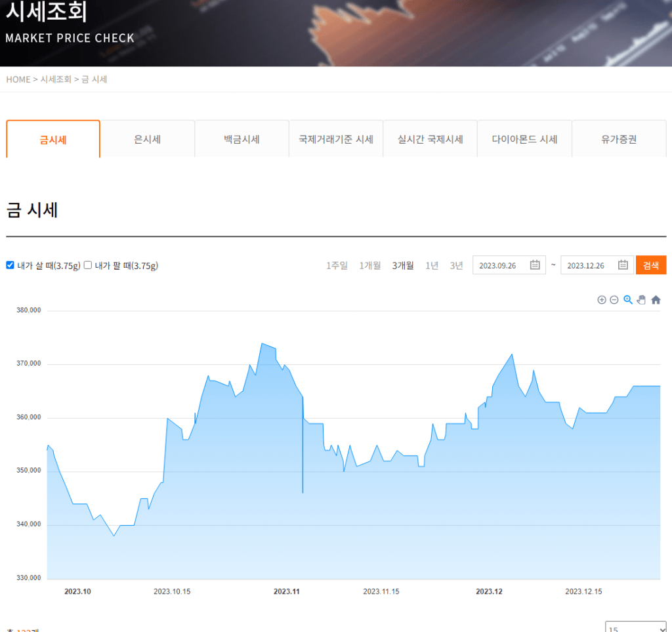
Task: Switch to the 은시세 tab
Action: pyautogui.click(x=148, y=139)
